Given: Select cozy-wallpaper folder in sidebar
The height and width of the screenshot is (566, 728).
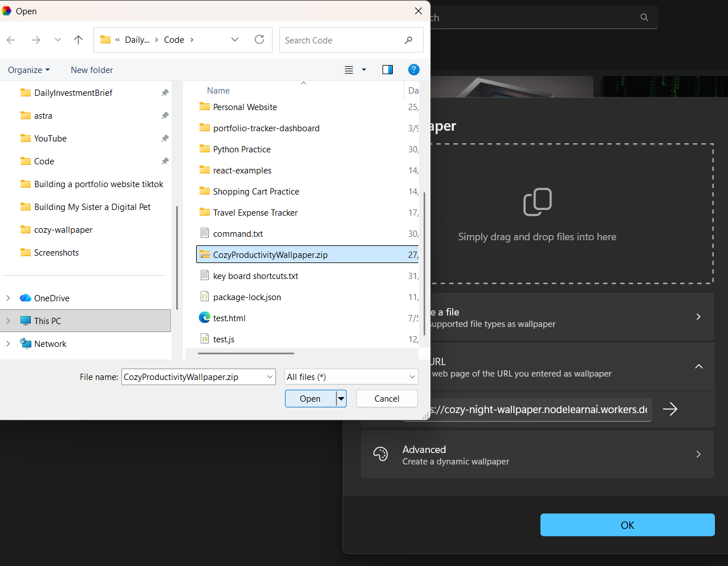Looking at the screenshot, I should click(63, 230).
